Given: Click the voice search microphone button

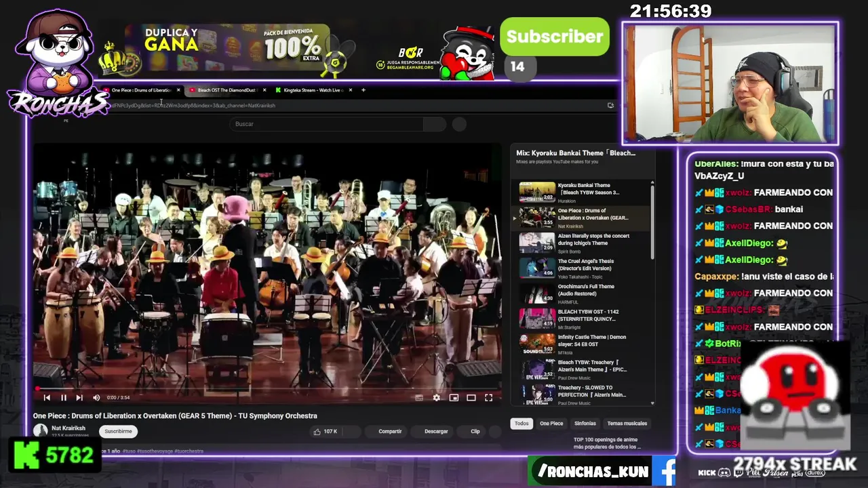Looking at the screenshot, I should click(459, 124).
